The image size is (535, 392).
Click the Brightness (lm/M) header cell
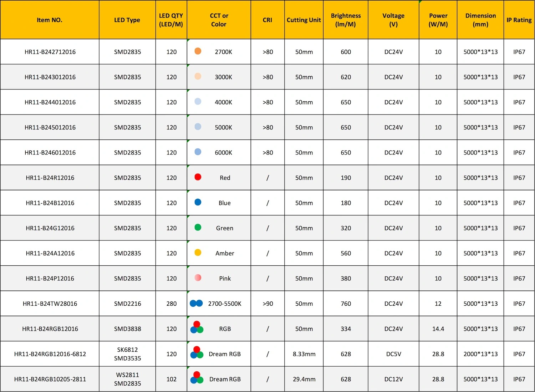click(346, 20)
